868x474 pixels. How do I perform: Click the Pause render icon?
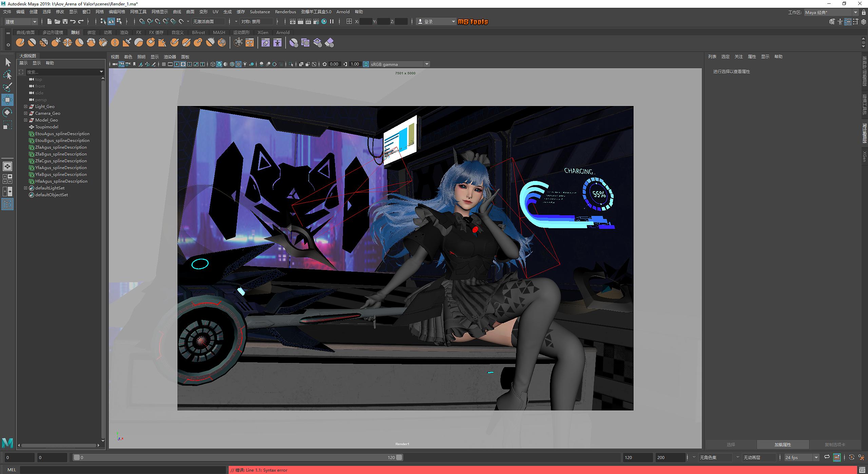click(x=332, y=21)
